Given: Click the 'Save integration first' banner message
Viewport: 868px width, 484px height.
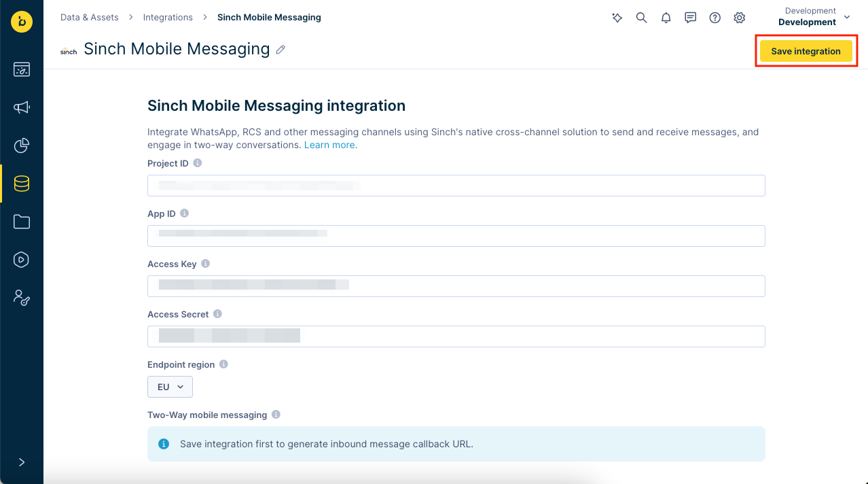Looking at the screenshot, I should coord(327,444).
